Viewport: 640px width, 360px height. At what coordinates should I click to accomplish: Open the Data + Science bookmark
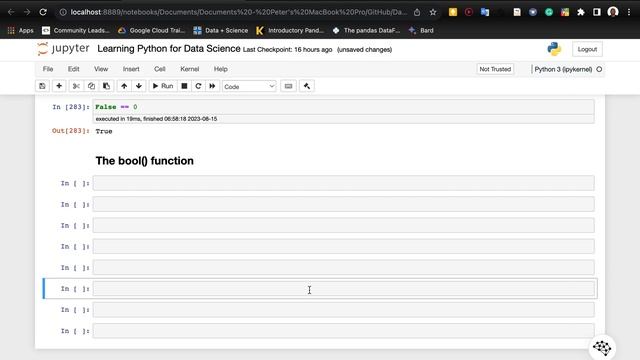point(221,30)
